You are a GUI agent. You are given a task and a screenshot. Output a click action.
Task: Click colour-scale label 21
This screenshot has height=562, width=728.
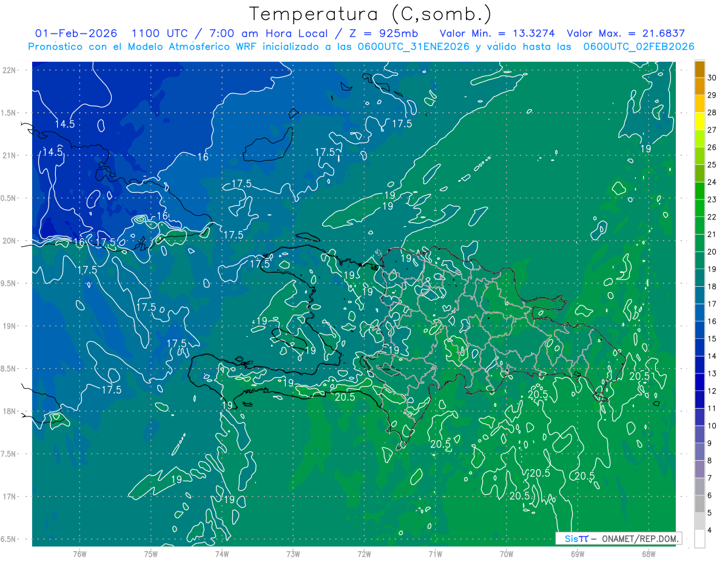pyautogui.click(x=712, y=235)
